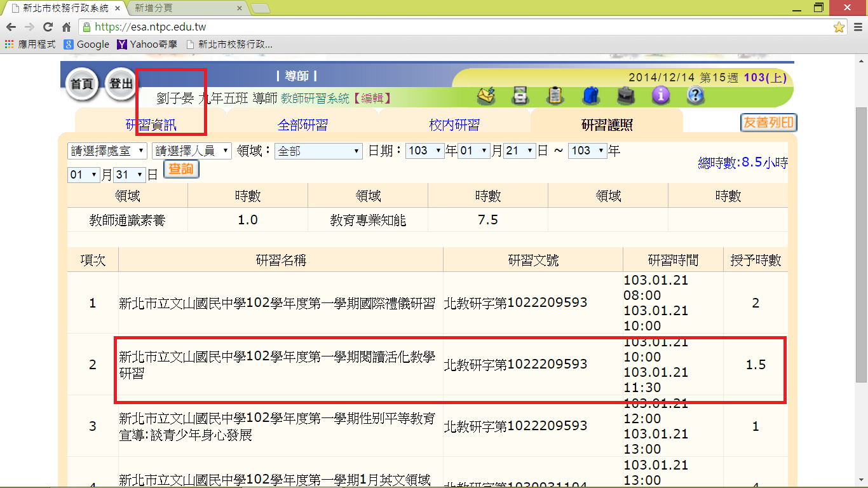Switch to the 全部研習 tab

302,125
